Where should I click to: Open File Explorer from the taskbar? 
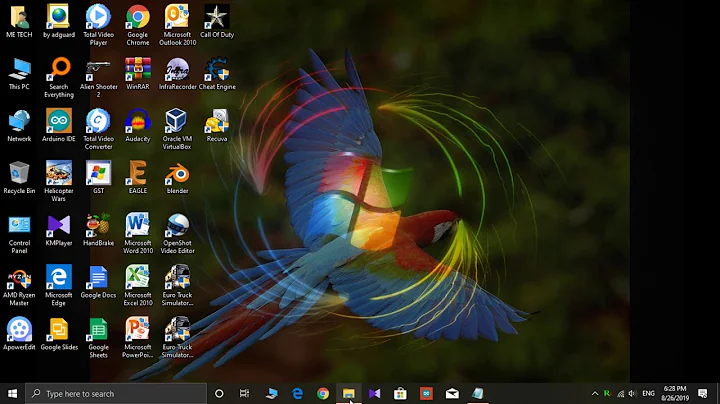pos(349,393)
